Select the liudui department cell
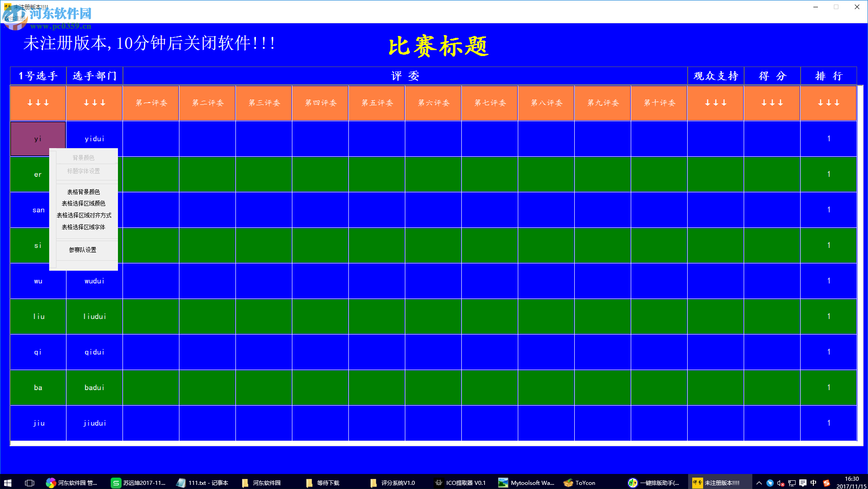Screen dimensions: 868x489 [95, 316]
